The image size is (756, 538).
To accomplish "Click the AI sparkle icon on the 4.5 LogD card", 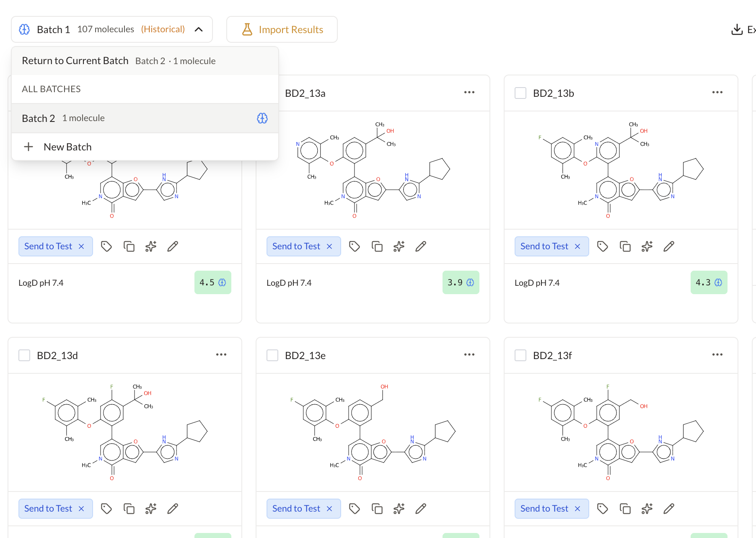I will click(151, 246).
